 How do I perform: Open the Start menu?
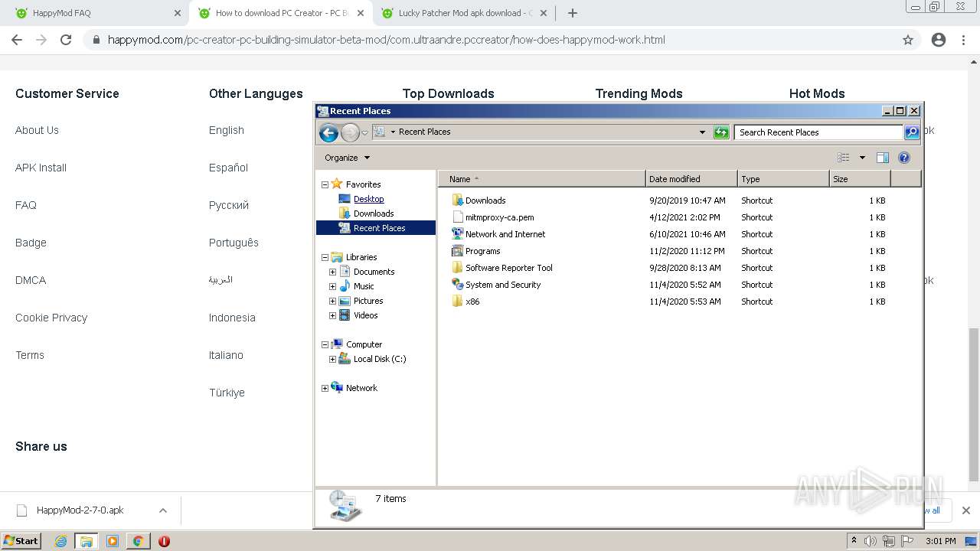[x=21, y=541]
